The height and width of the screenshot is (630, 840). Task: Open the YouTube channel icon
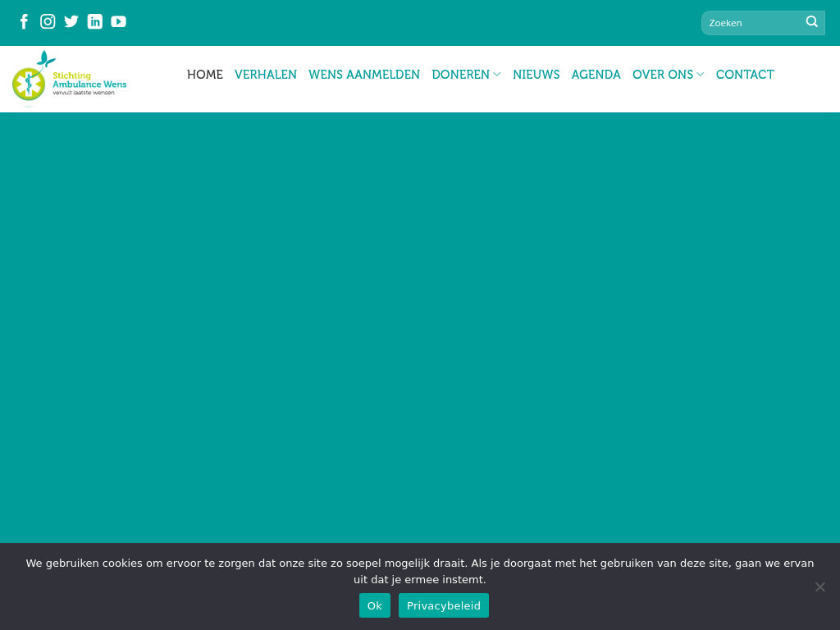(x=119, y=21)
